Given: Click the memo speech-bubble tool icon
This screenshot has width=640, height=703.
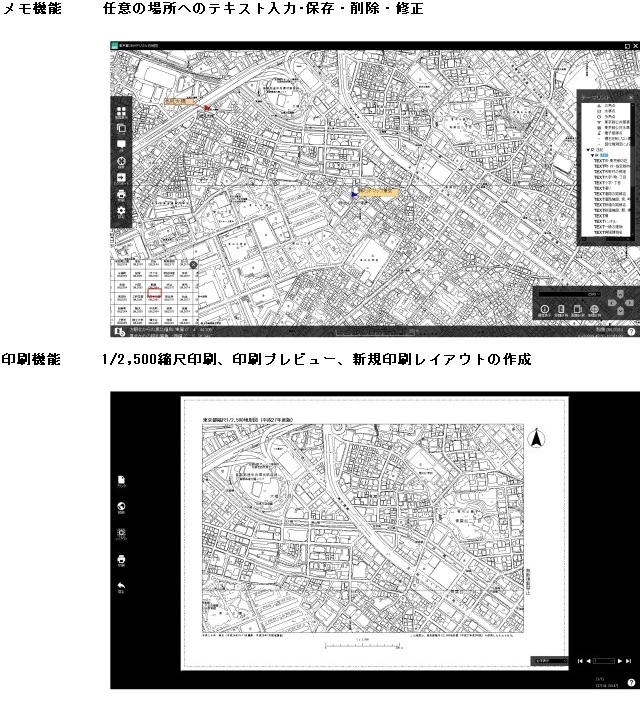Looking at the screenshot, I should 121,144.
